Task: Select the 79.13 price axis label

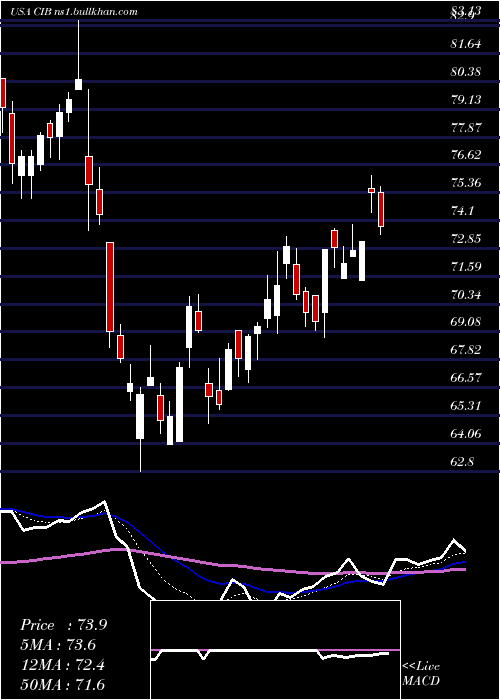Action: [x=466, y=100]
